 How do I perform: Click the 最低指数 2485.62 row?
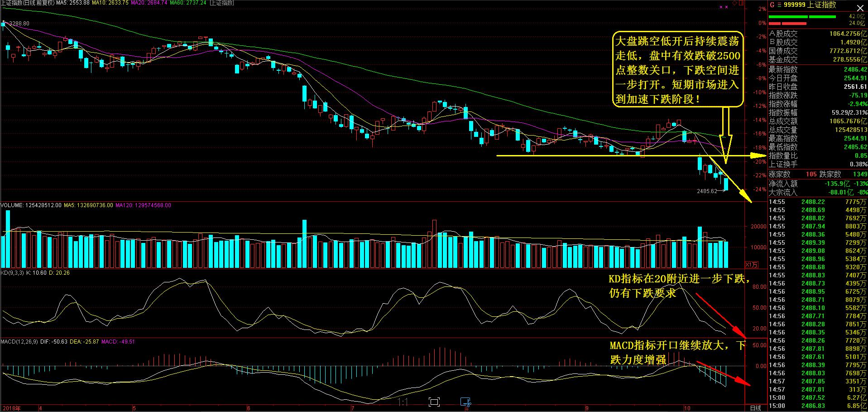(818, 147)
